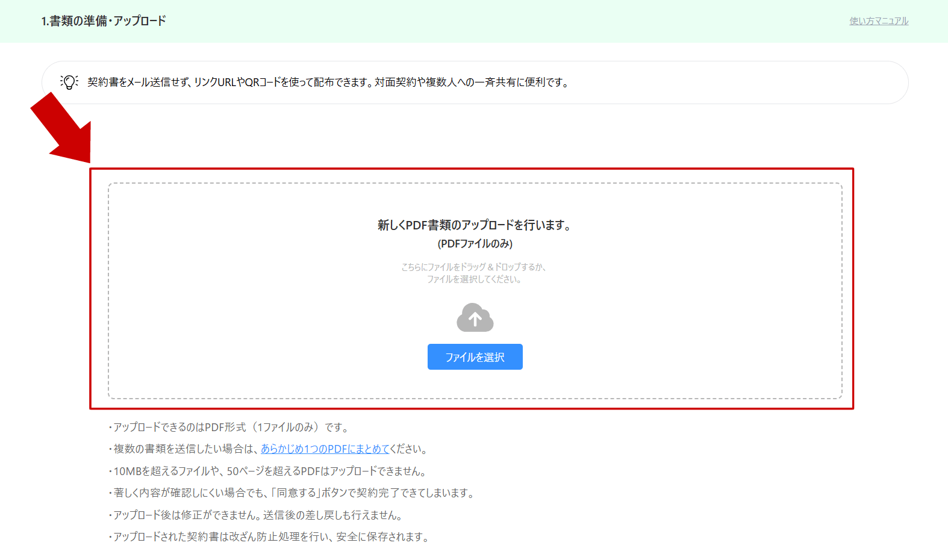Open the あらかじめ1つのPDFにまとめて link

[325, 449]
